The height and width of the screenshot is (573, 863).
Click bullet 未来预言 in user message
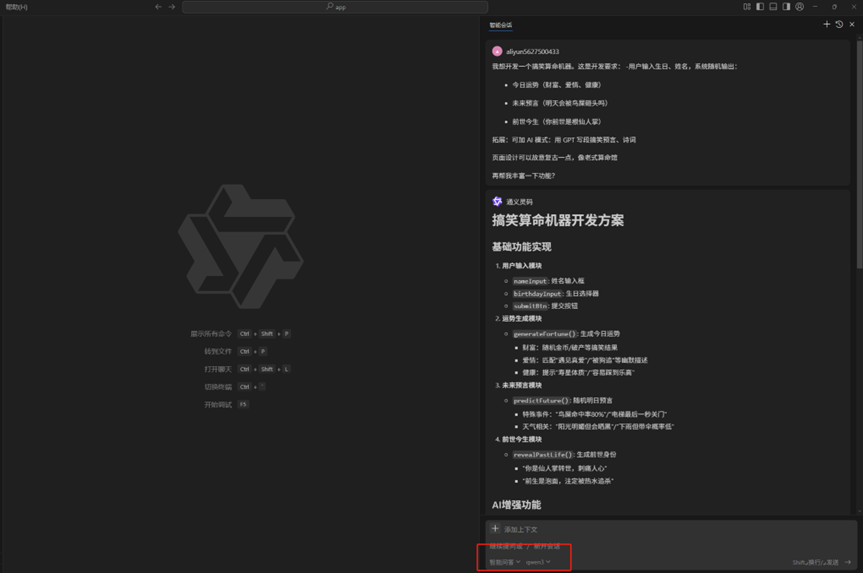pos(560,103)
